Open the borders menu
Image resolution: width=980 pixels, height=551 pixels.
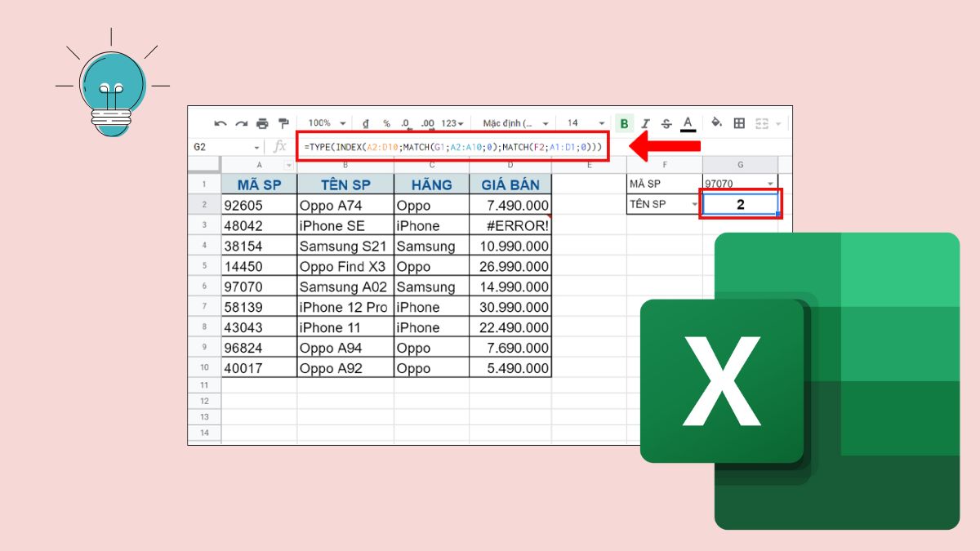coord(739,123)
